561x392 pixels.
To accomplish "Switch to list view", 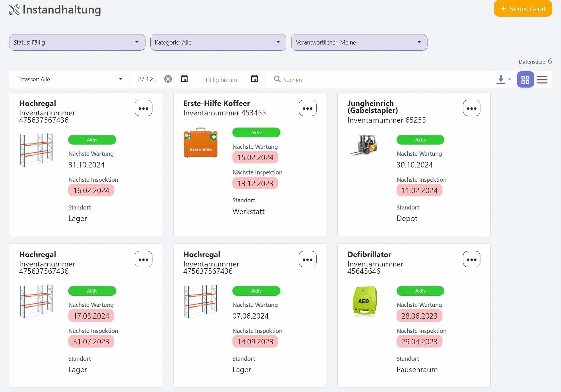I will coord(542,80).
